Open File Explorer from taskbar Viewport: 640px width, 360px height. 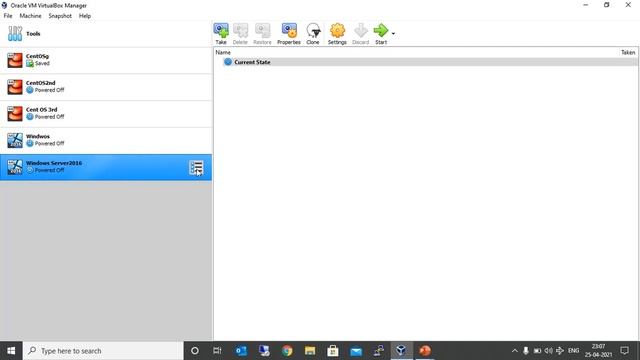click(310, 351)
